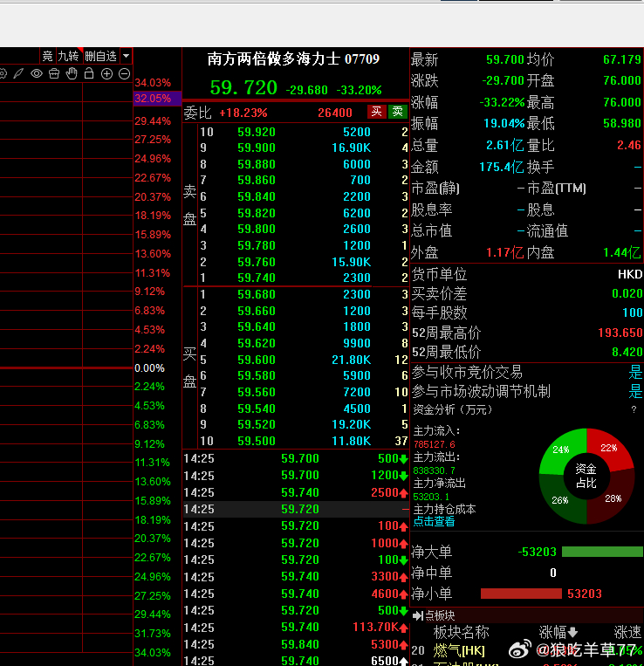Click the 量比 value 2.46
644x666 pixels.
click(628, 145)
